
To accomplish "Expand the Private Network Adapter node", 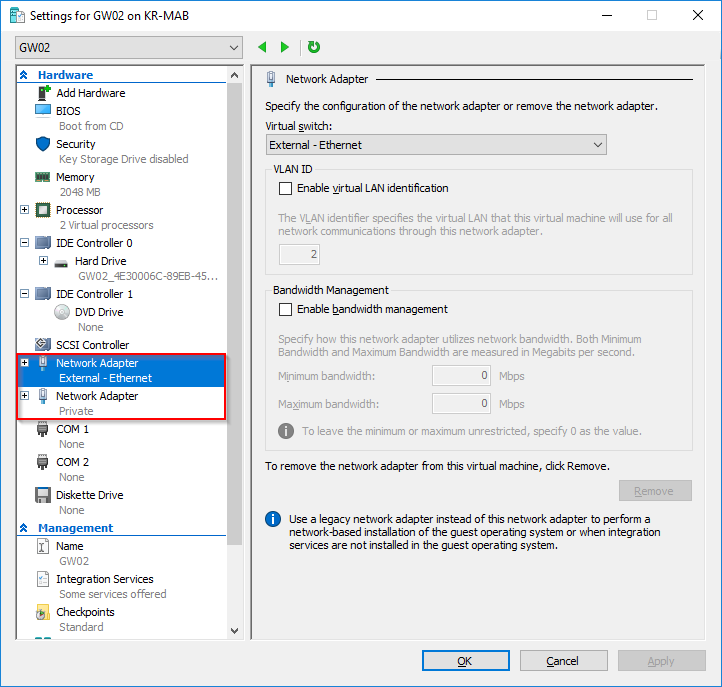I will coord(25,396).
